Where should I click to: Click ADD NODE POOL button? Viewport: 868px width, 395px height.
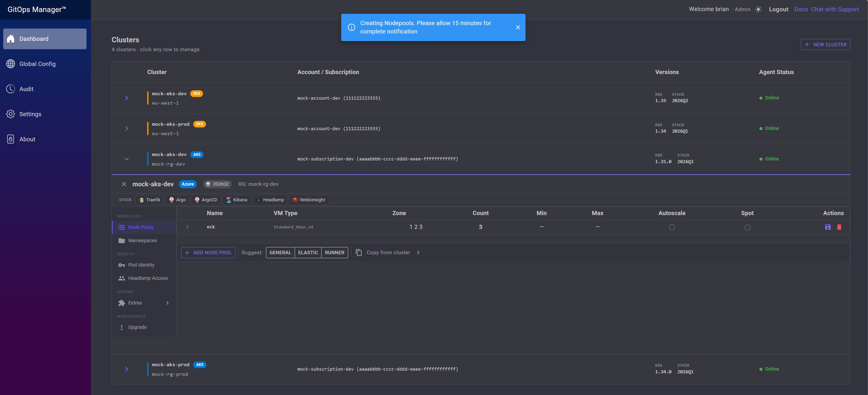click(x=208, y=253)
